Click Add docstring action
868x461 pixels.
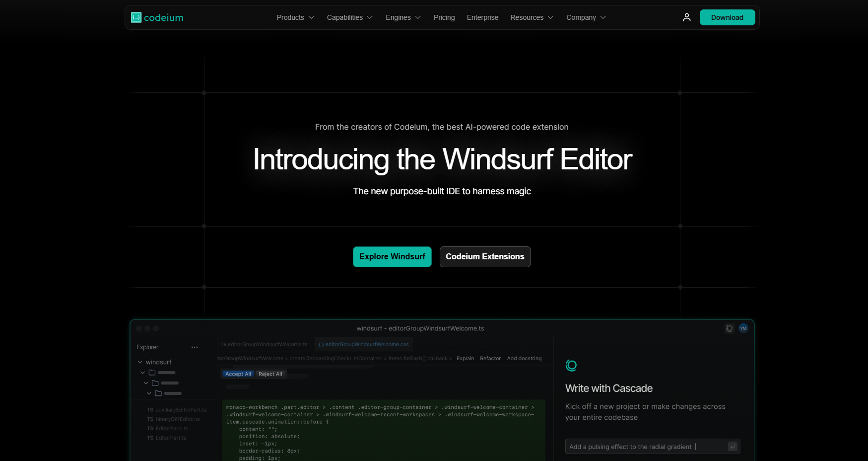tap(524, 358)
